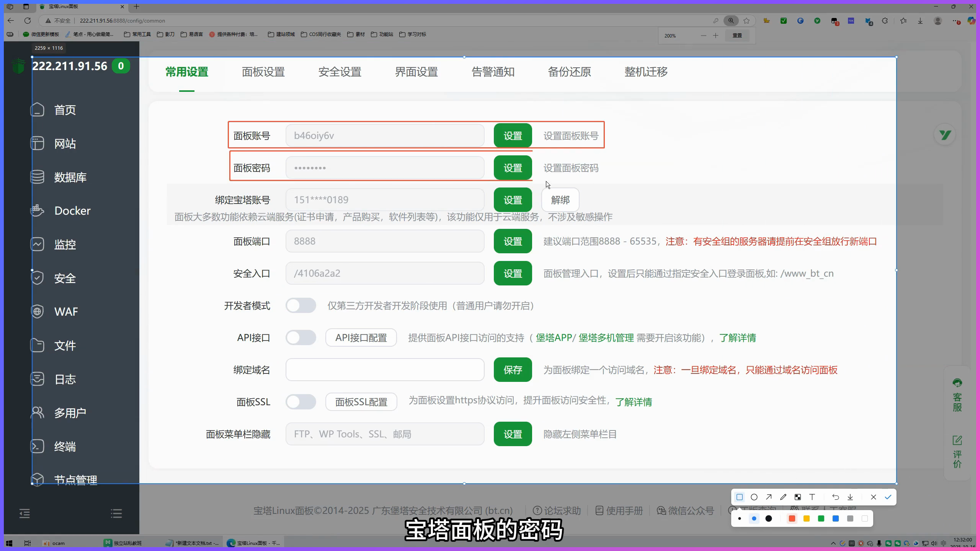This screenshot has height=551, width=980.
Task: Select the large black brush size dot
Action: pos(768,518)
